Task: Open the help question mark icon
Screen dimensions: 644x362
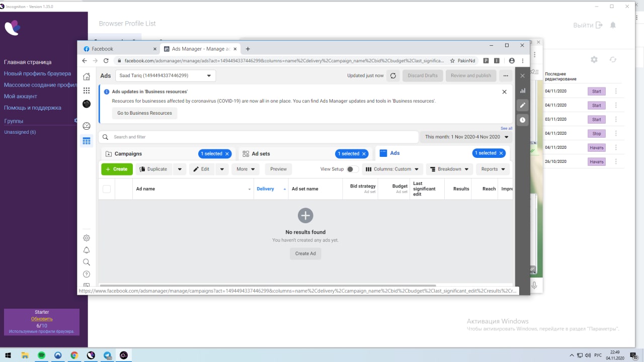Action: click(87, 274)
